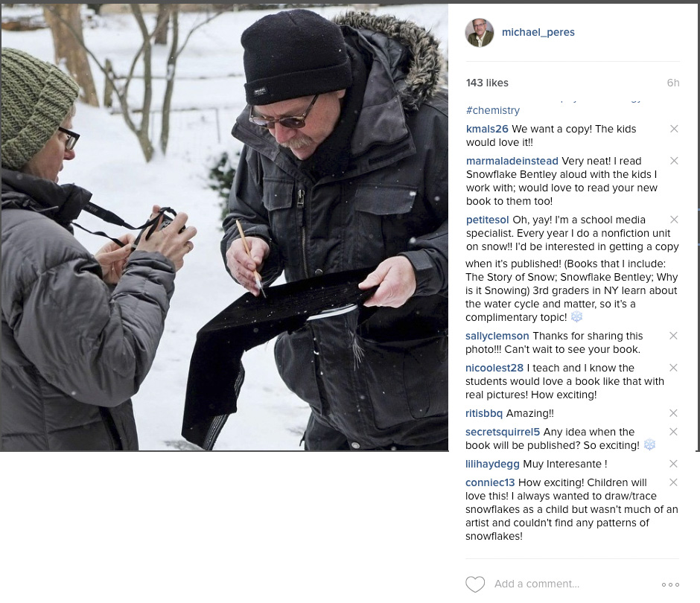Visit the kmals26 user profile
Screen dimensions: 700x603
[x=487, y=129]
